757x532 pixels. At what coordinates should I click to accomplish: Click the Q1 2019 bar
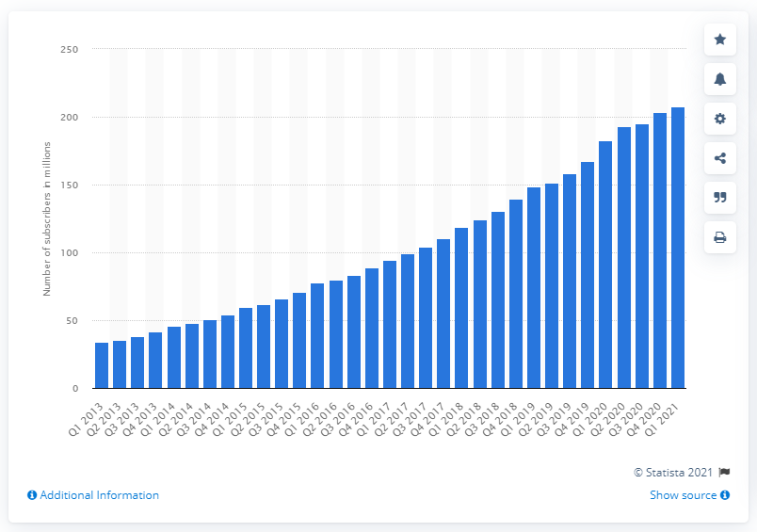[x=534, y=288]
